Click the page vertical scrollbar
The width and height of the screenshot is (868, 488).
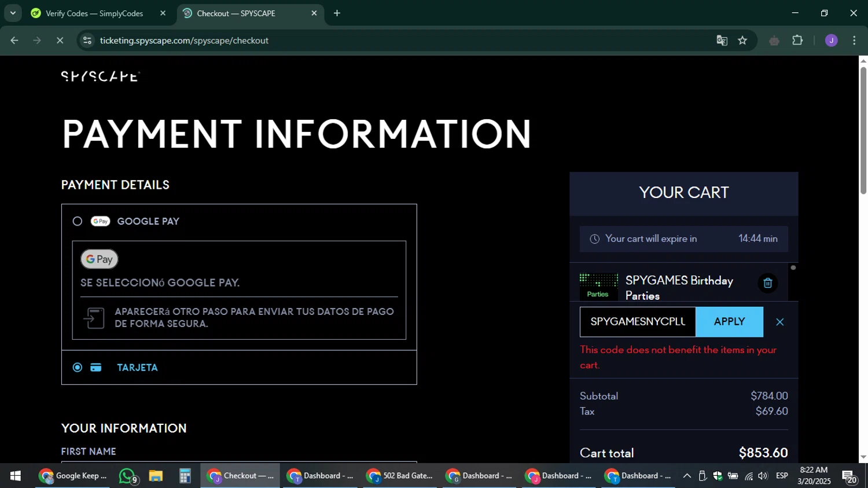point(863,130)
